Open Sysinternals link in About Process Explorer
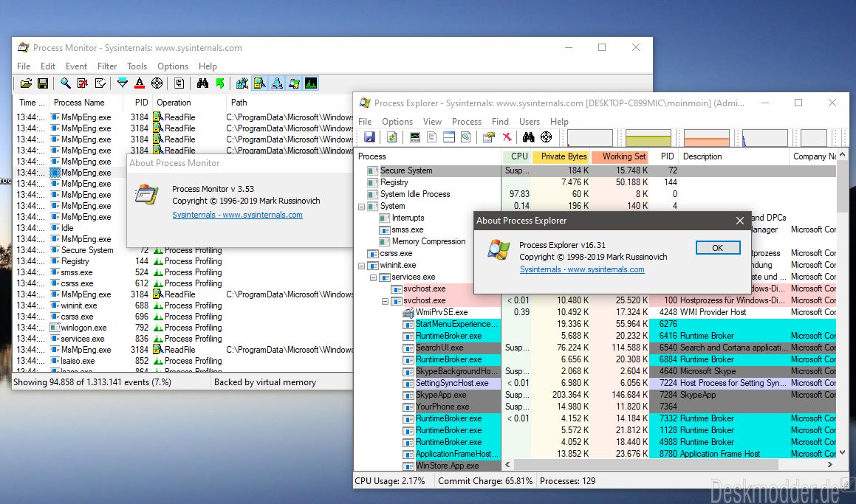Image resolution: width=856 pixels, height=504 pixels. click(582, 269)
